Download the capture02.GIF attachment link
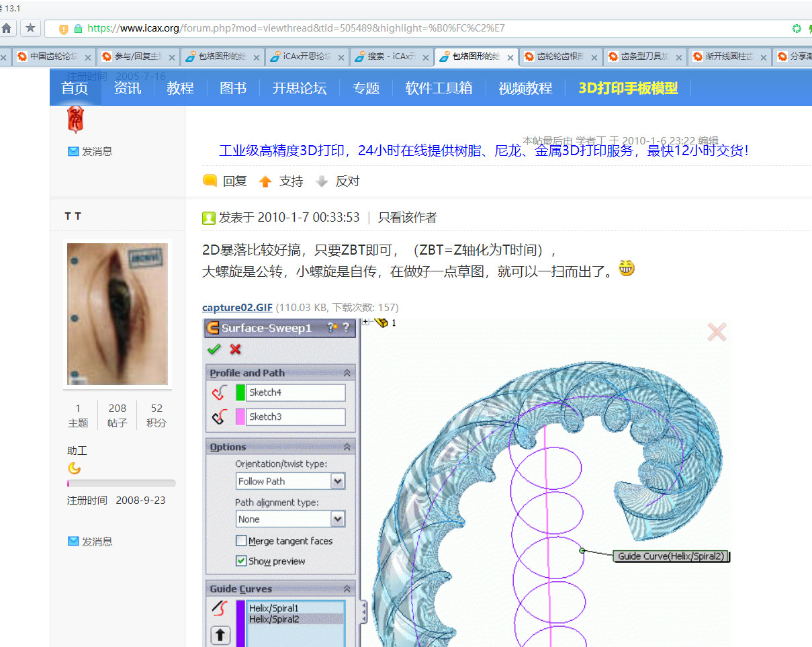This screenshot has height=647, width=812. [238, 308]
